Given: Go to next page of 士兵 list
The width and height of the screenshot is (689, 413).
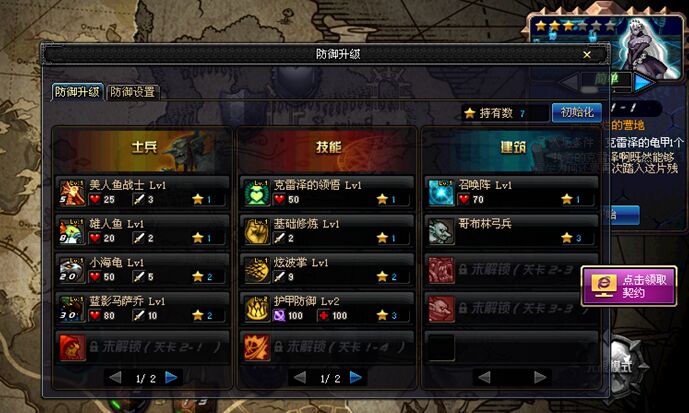Looking at the screenshot, I should tap(171, 377).
